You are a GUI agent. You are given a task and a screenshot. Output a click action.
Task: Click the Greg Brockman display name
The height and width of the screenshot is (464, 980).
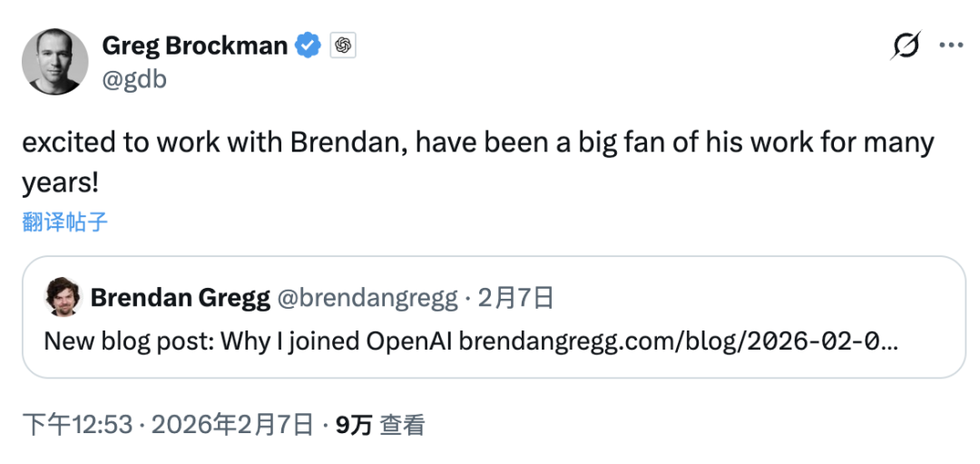(x=194, y=45)
